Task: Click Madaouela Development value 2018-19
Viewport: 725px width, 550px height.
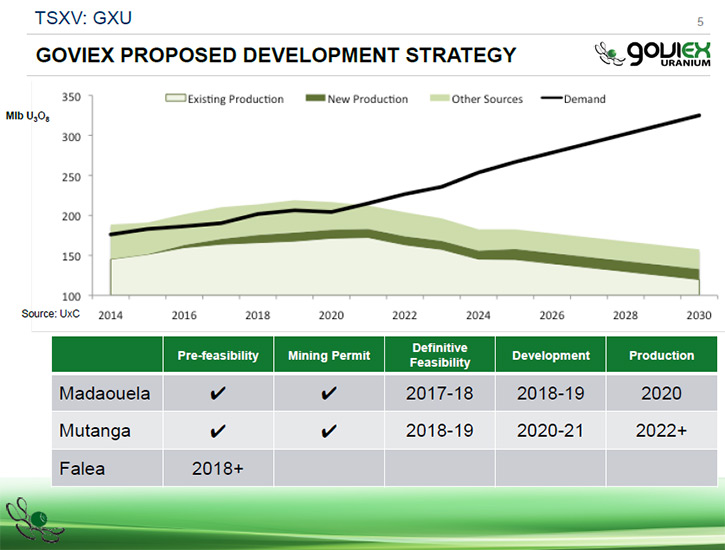Action: [x=551, y=393]
